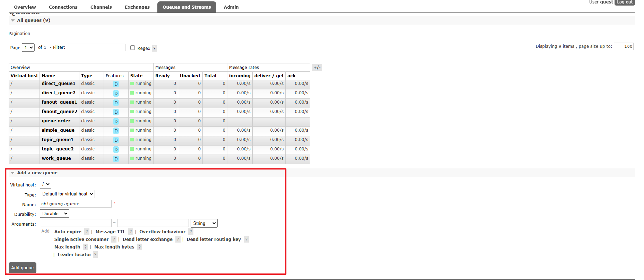The image size is (644, 280).
Task: Click the D feature badge for queue.order
Action: click(x=116, y=121)
